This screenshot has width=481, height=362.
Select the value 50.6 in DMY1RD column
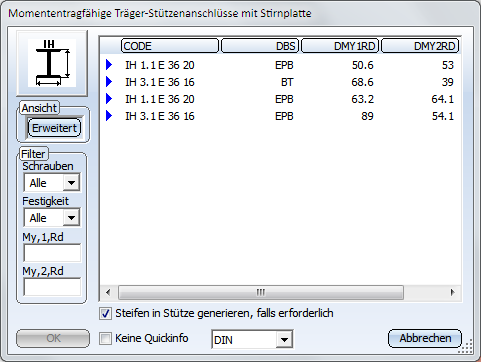[363, 65]
